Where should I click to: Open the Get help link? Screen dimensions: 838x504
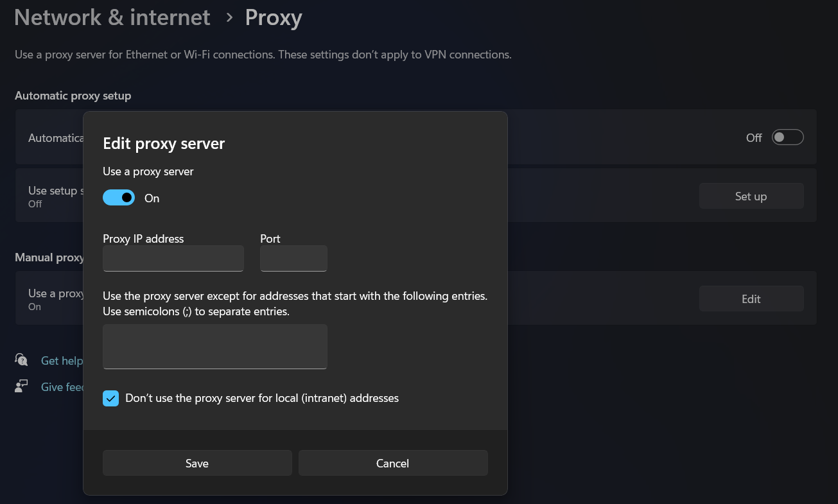(62, 361)
